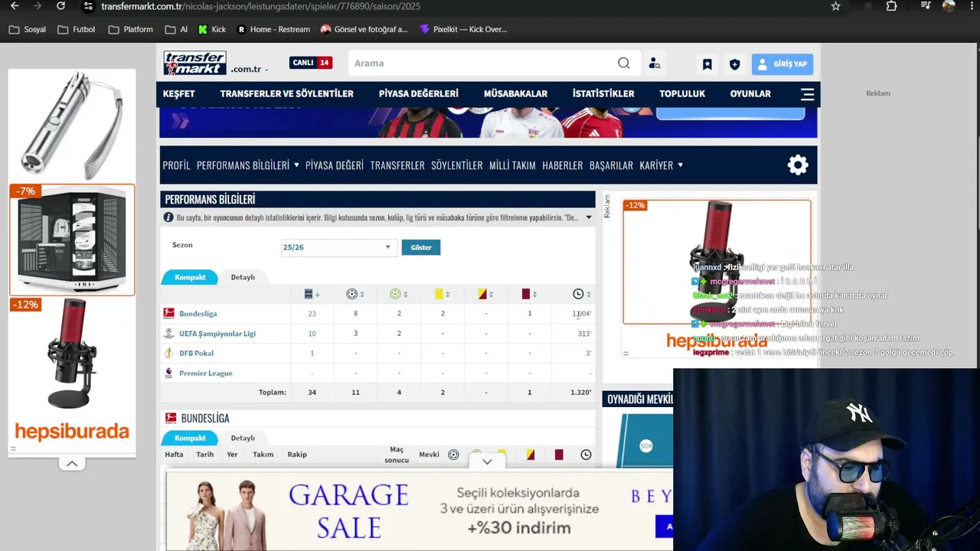980x551 pixels.
Task: Reload the page in browser
Action: (60, 6)
